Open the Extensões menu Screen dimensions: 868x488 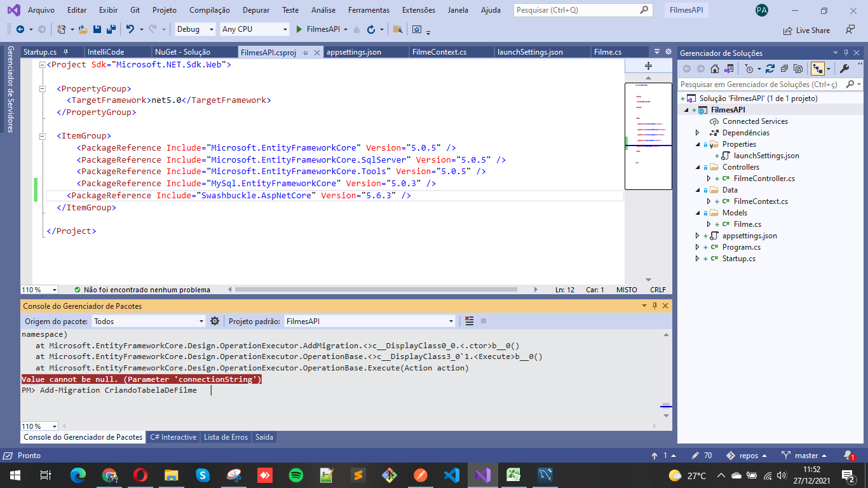click(x=419, y=10)
